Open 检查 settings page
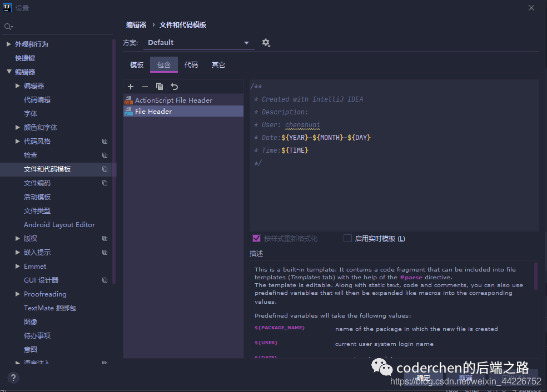Viewport: 547px width, 392px height. pyautogui.click(x=31, y=155)
